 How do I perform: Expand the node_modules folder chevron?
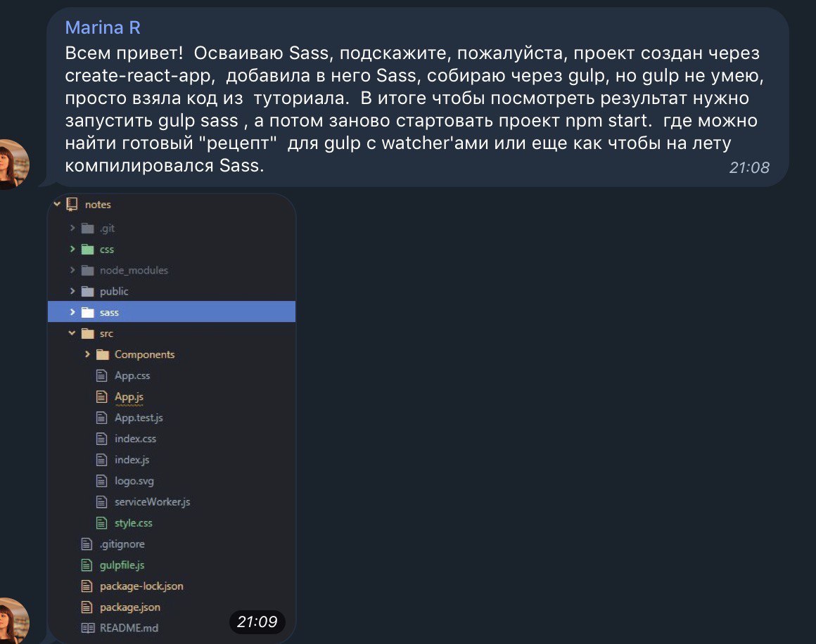tap(72, 270)
